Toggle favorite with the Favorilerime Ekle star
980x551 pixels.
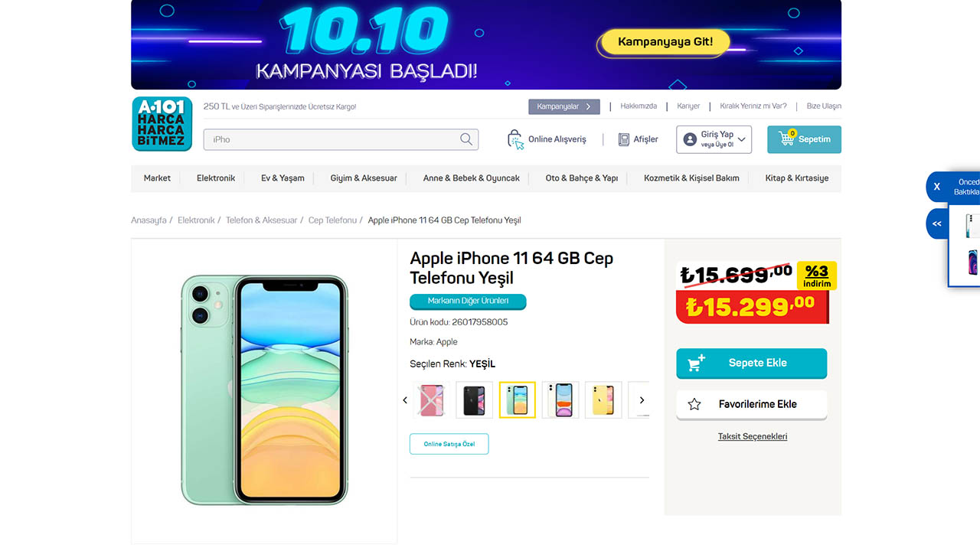pos(694,404)
